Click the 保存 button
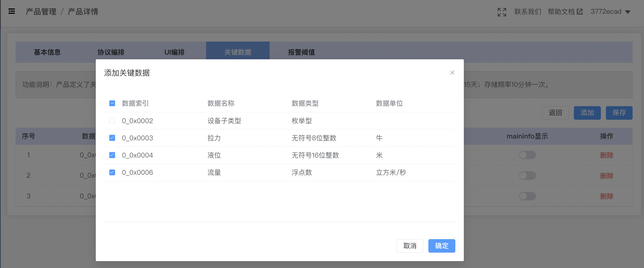 click(x=619, y=113)
